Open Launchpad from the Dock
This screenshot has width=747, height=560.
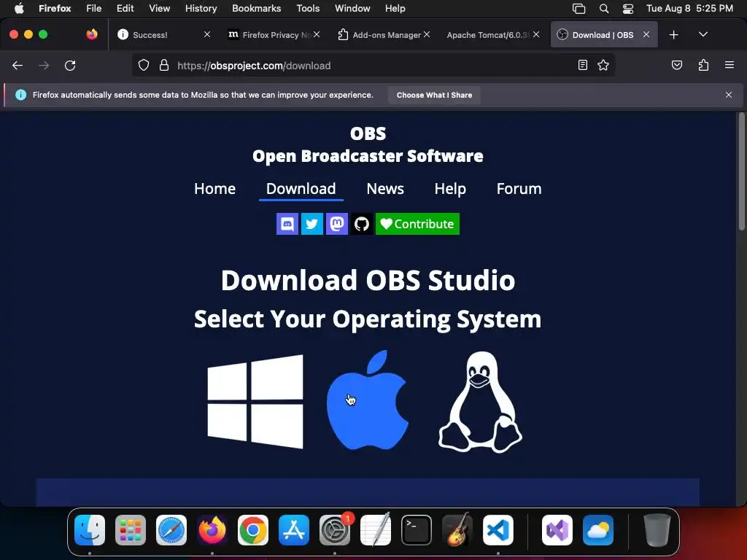tap(131, 530)
